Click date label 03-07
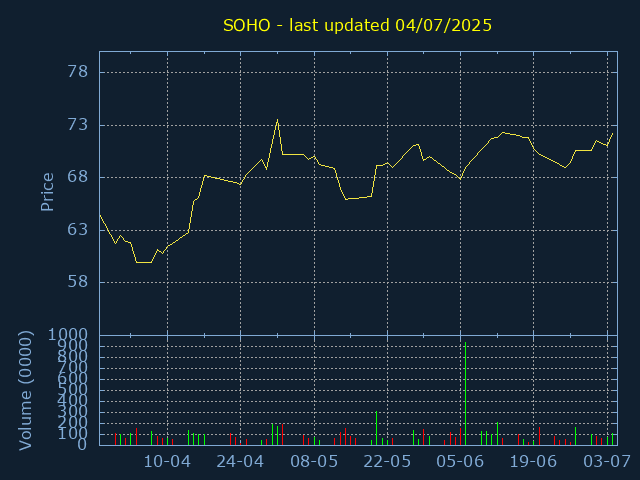 click(x=607, y=462)
